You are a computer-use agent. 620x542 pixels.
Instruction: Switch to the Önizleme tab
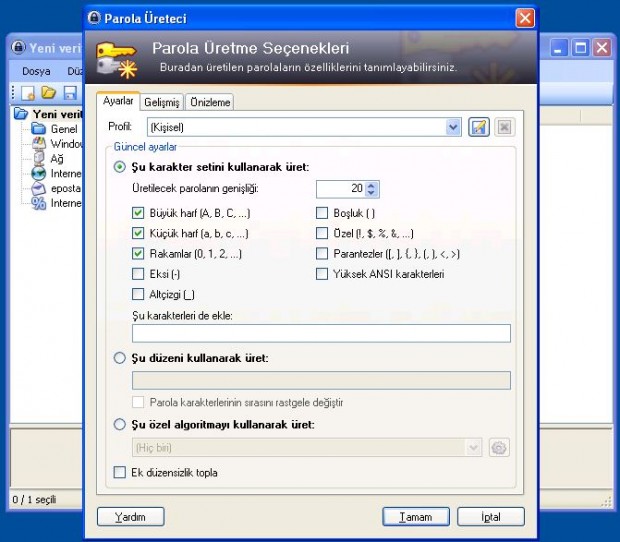click(210, 102)
